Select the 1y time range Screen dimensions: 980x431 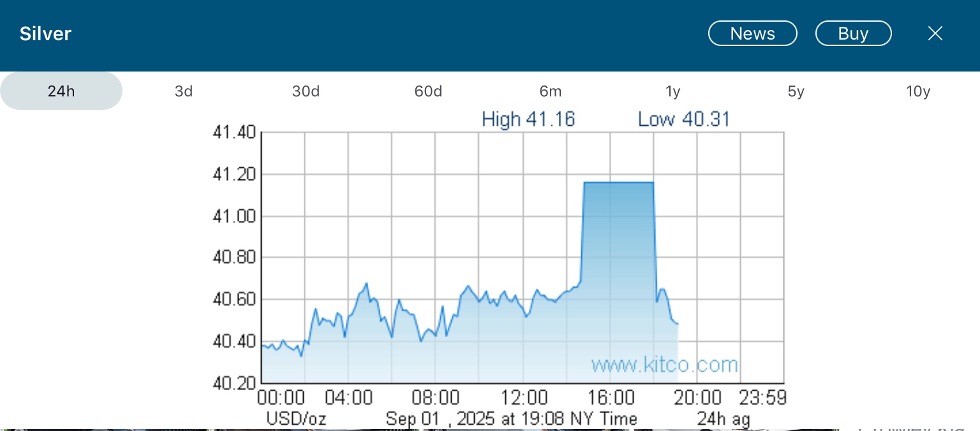tap(673, 91)
